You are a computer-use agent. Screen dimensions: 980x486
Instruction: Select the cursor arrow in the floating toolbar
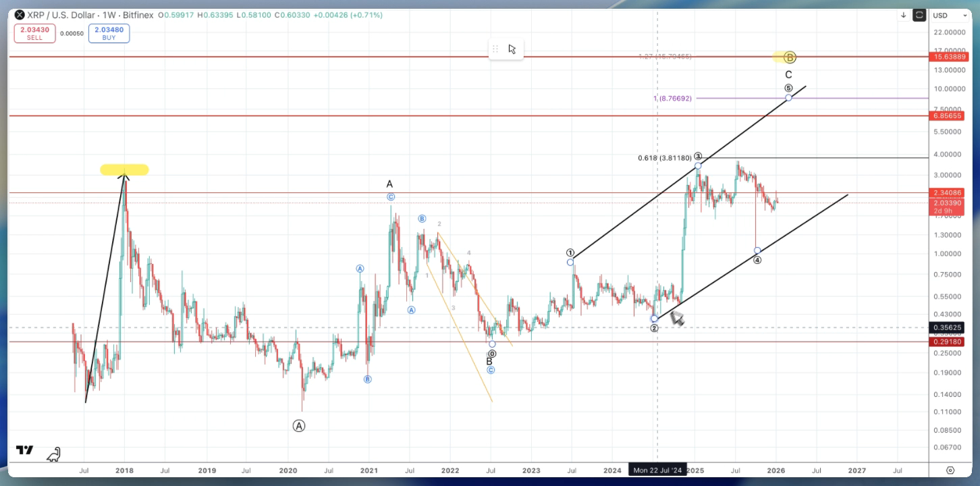(512, 48)
